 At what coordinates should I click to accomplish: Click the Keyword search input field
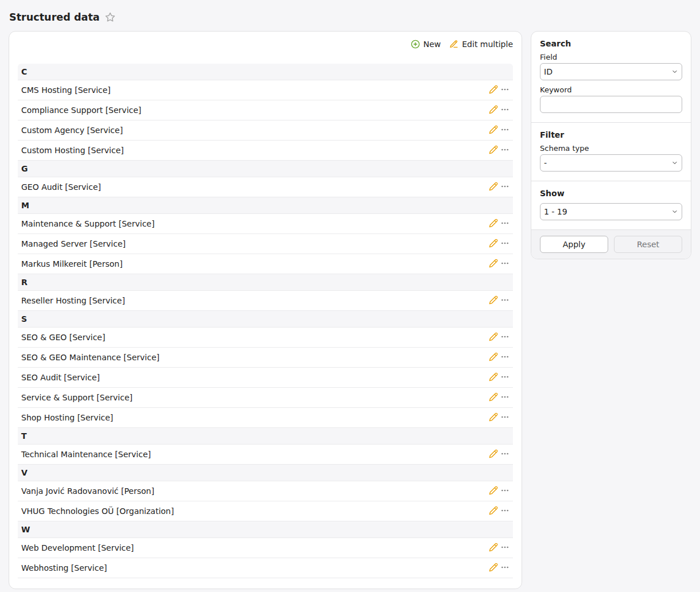click(610, 104)
